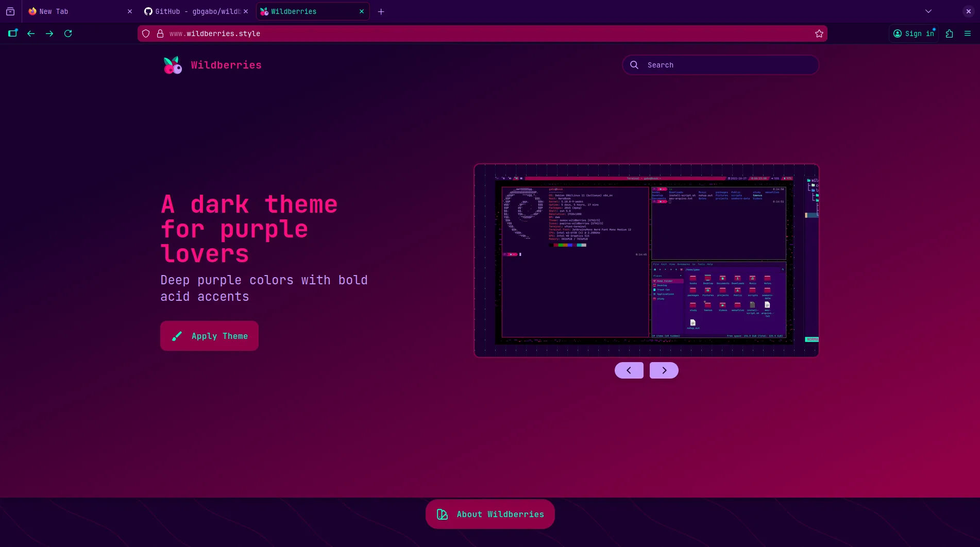Open the Firefox hamburger application menu
Image resolution: width=980 pixels, height=547 pixels.
tap(967, 34)
